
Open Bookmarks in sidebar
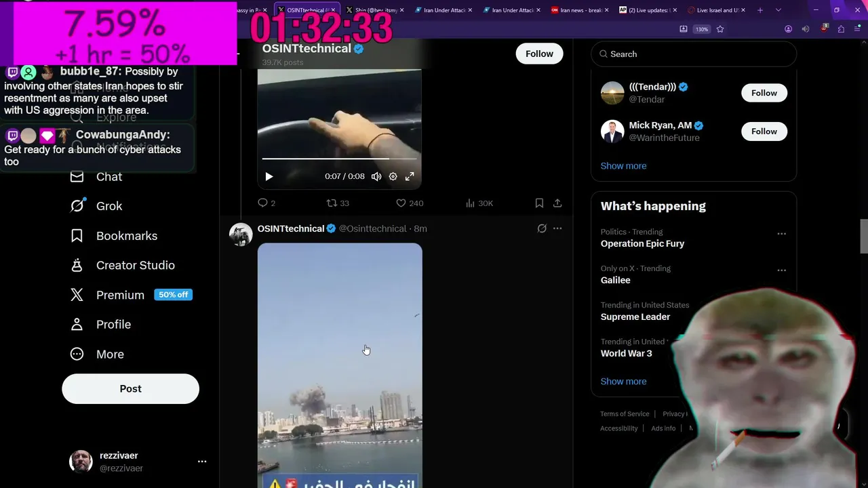pos(113,236)
